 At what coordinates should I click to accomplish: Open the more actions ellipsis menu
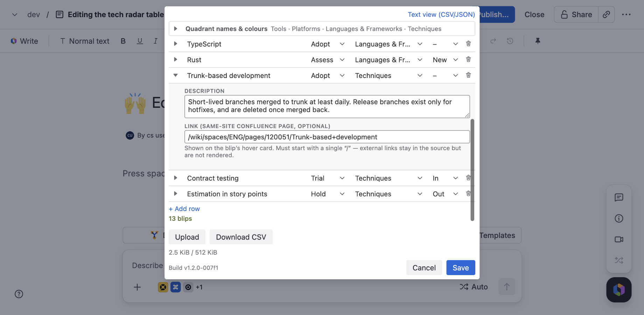[x=626, y=15]
